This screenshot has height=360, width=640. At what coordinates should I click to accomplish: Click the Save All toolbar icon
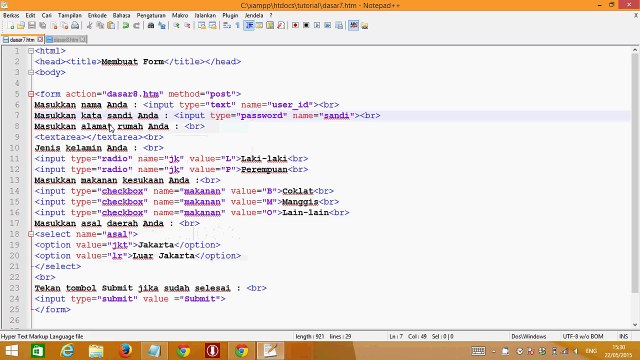[x=42, y=25]
